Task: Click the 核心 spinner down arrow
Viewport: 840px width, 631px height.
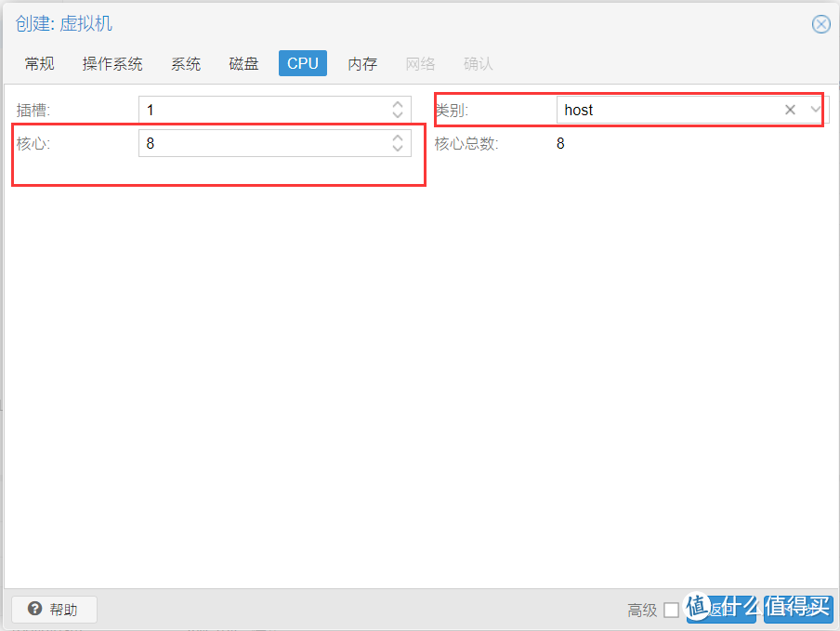Action: pos(400,148)
